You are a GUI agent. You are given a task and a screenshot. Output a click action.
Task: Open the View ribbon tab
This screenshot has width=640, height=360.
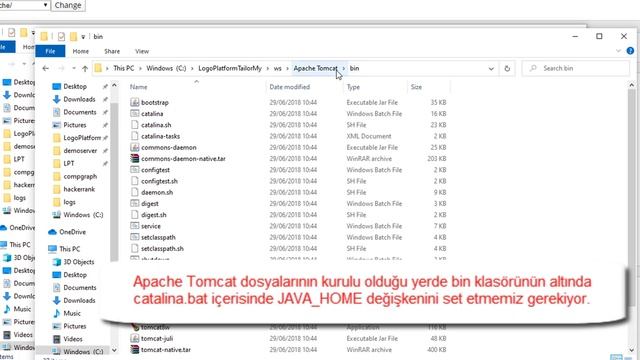click(x=142, y=51)
